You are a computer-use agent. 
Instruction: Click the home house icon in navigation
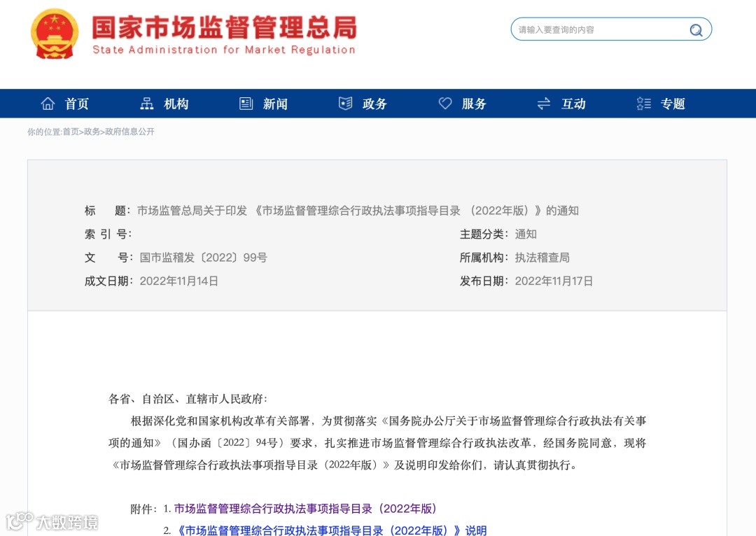pyautogui.click(x=48, y=104)
